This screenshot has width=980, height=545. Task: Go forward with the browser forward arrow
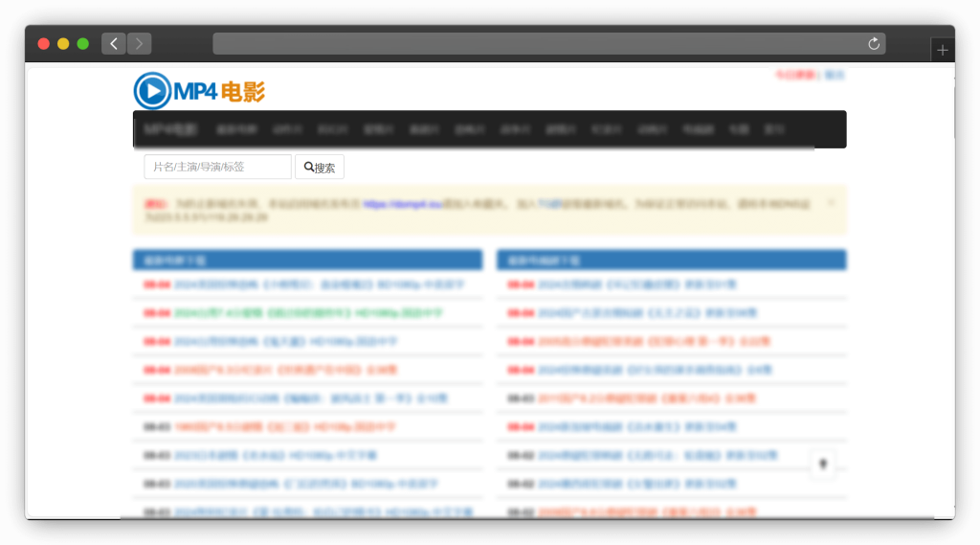pyautogui.click(x=140, y=44)
